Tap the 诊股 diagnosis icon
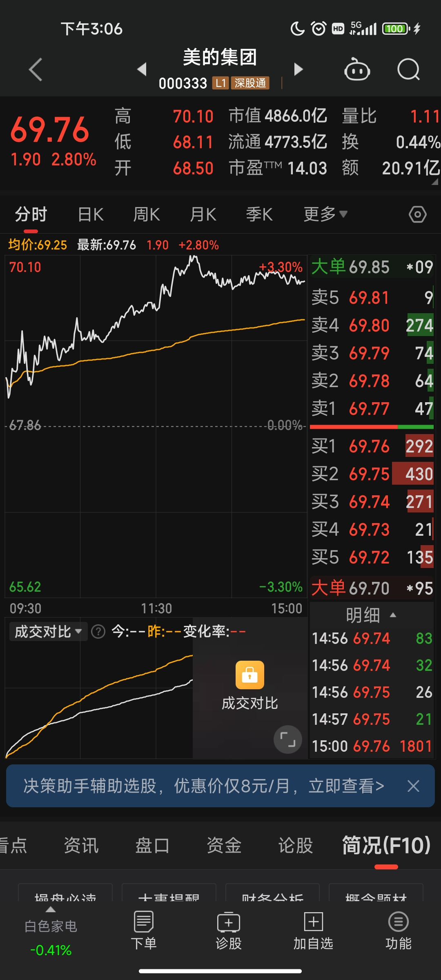The height and width of the screenshot is (980, 441). [229, 930]
